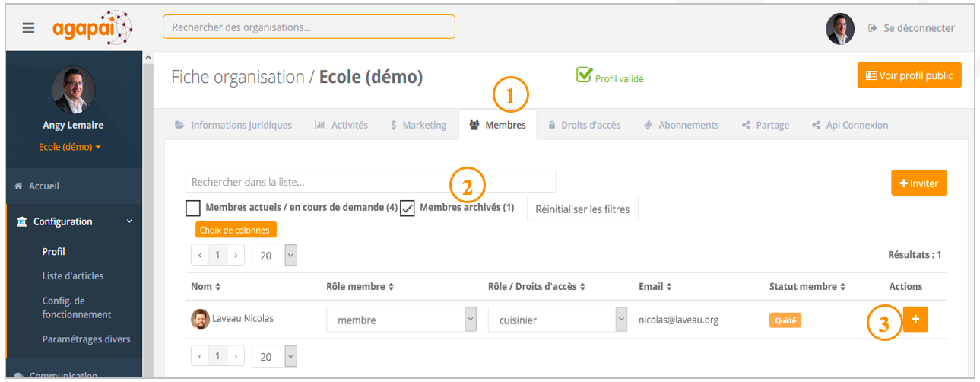Image resolution: width=980 pixels, height=382 pixels.
Task: Open the cuisinier access rights dropdown
Action: coord(558,320)
